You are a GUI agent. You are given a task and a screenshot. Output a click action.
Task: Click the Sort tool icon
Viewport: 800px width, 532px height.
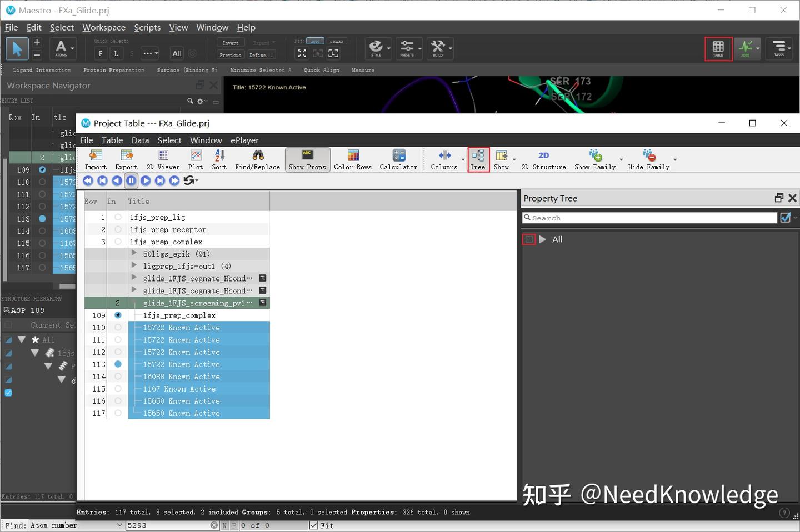tap(219, 159)
